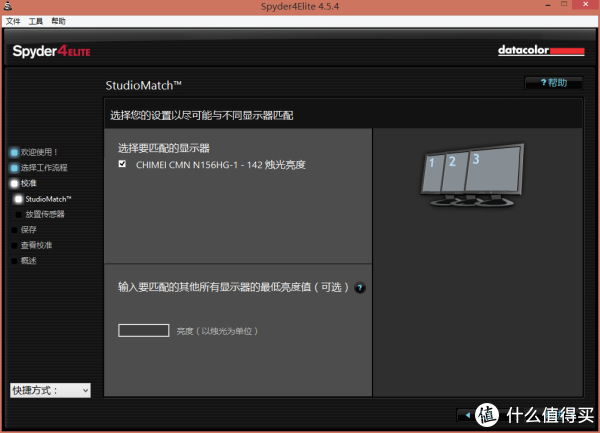Select the 欢迎使用 step in sidebar
Screen dimensions: 600x433
coord(34,152)
